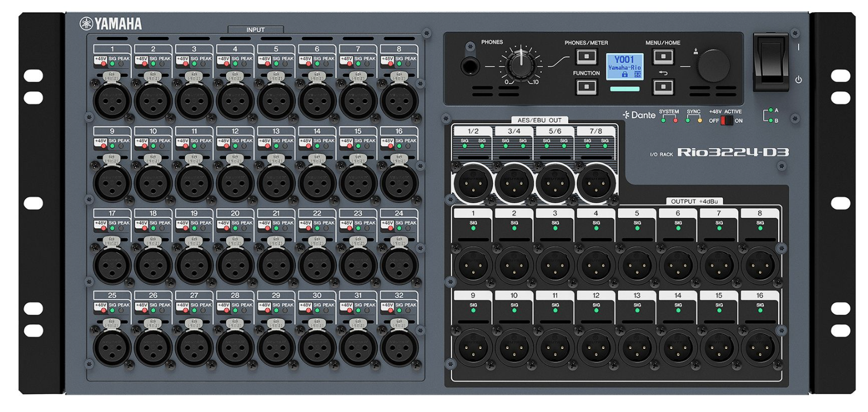Viewport: 868px width, 412px height.
Task: Click the AES/EBU OUT 1/2 connector
Action: [x=472, y=183]
